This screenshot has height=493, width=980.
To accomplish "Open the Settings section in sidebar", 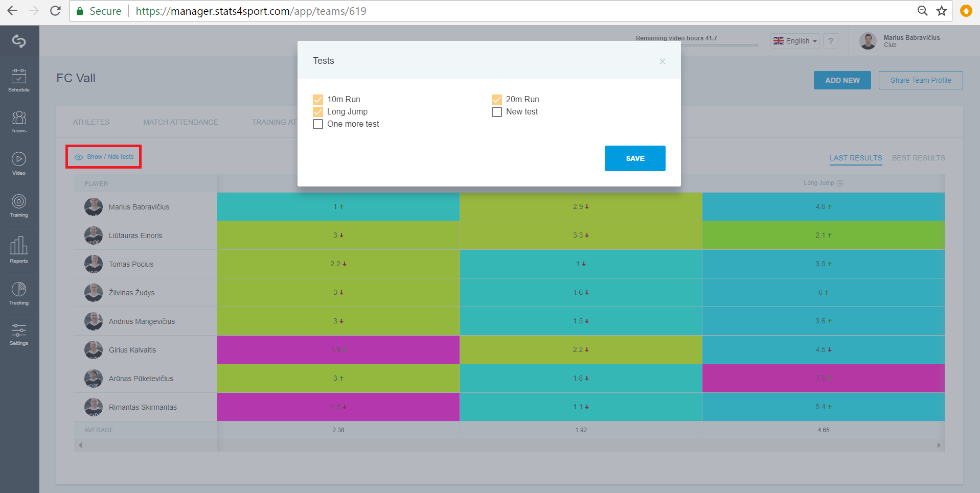I will (x=19, y=334).
